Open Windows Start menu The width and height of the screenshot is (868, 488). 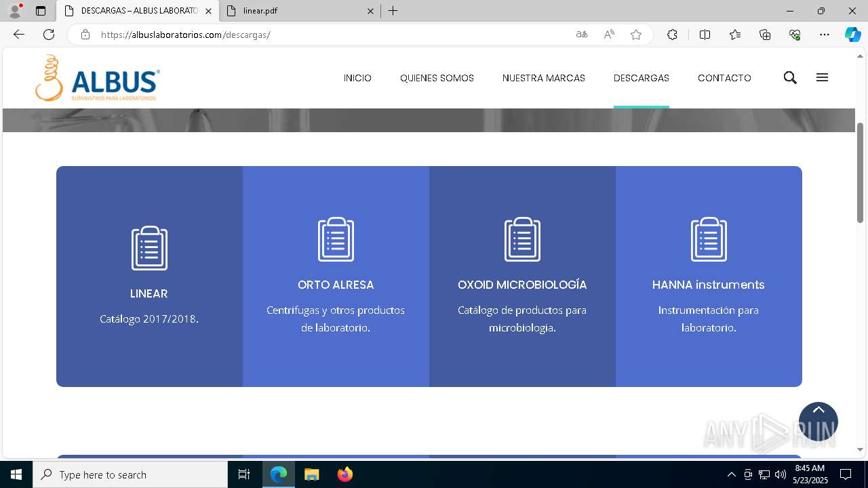click(x=16, y=474)
